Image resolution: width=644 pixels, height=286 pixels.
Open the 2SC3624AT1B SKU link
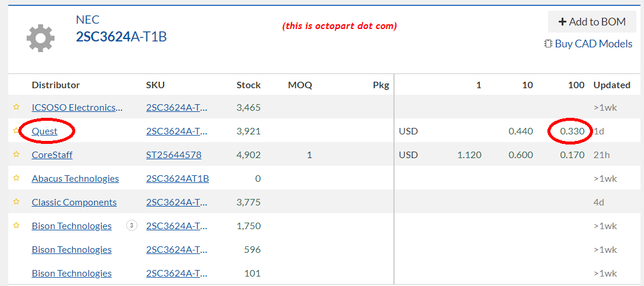pyautogui.click(x=177, y=178)
